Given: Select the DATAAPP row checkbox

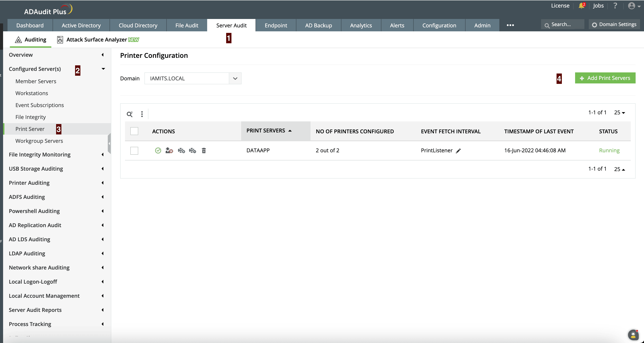Looking at the screenshot, I should pos(134,151).
